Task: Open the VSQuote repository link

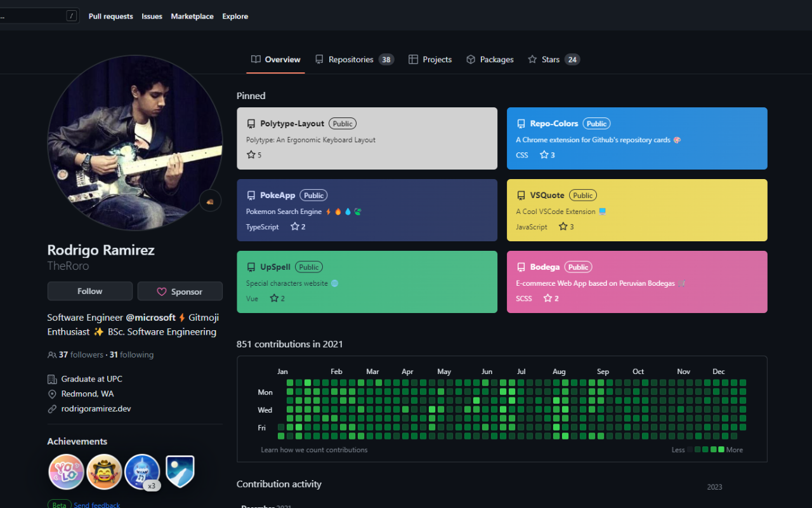Action: 547,196
